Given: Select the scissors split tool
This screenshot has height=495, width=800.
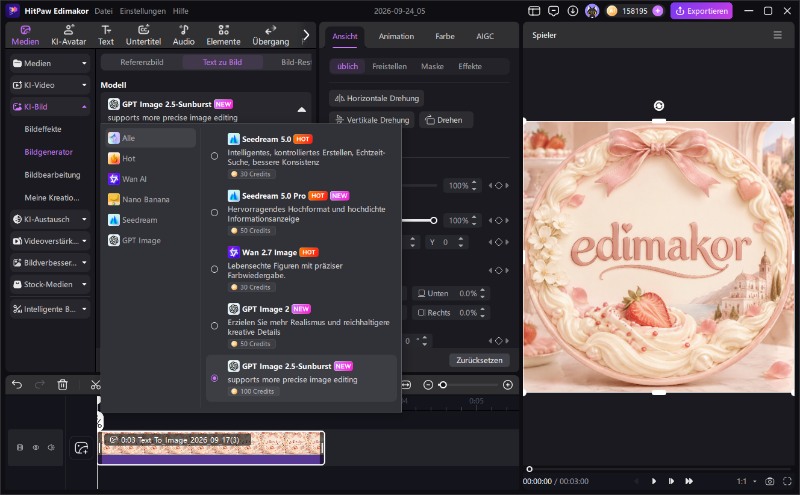Looking at the screenshot, I should (95, 385).
